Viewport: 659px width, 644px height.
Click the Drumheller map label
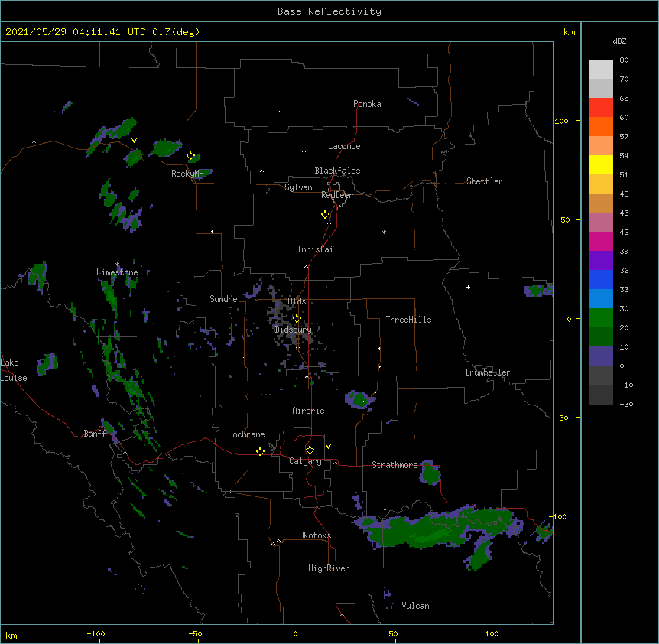(x=488, y=372)
